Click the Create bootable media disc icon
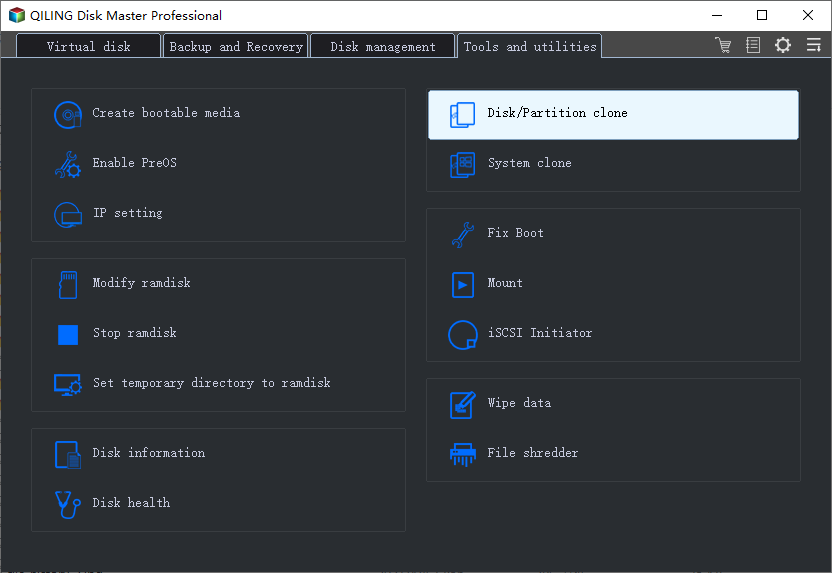This screenshot has height=573, width=832. point(68,115)
